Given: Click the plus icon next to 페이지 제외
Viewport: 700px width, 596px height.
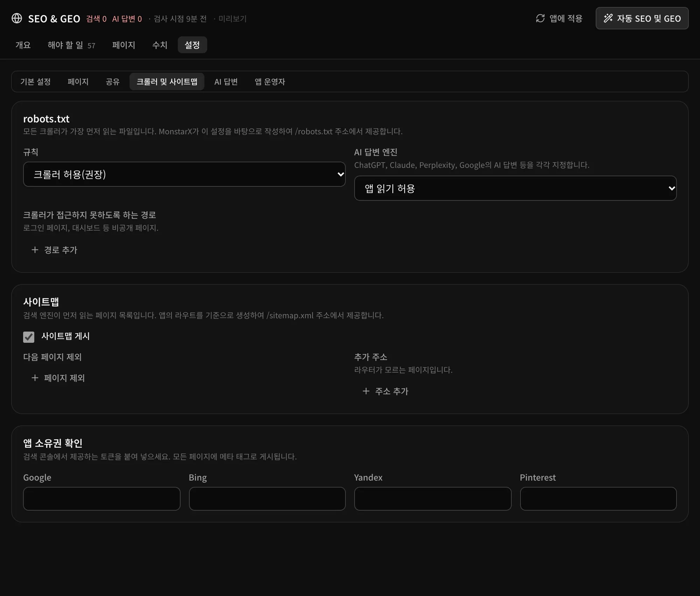Looking at the screenshot, I should (x=35, y=378).
